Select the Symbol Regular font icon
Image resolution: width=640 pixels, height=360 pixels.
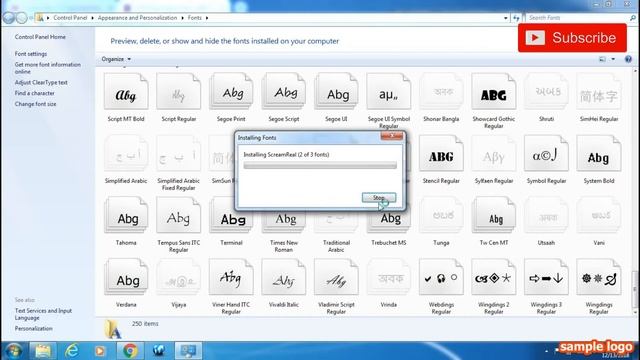tap(547, 153)
